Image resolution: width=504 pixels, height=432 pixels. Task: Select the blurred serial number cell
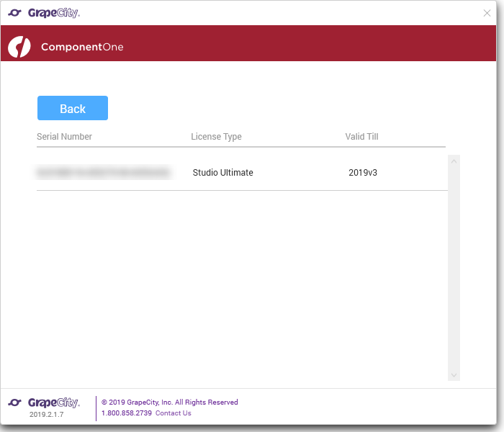point(104,173)
